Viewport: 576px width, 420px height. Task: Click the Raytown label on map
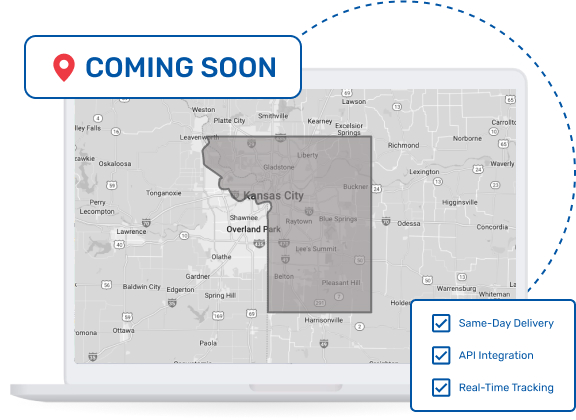(x=299, y=221)
